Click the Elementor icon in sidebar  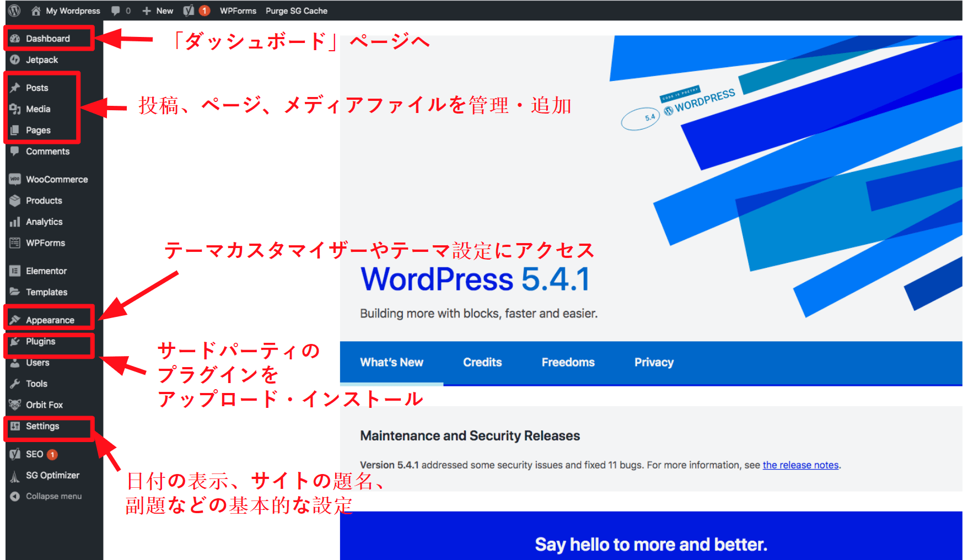(15, 271)
